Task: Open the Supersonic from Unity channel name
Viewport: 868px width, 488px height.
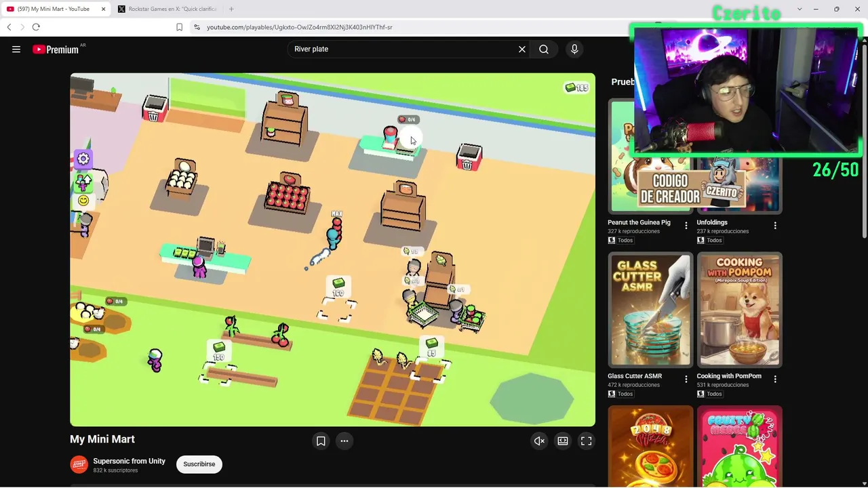Action: point(129,461)
